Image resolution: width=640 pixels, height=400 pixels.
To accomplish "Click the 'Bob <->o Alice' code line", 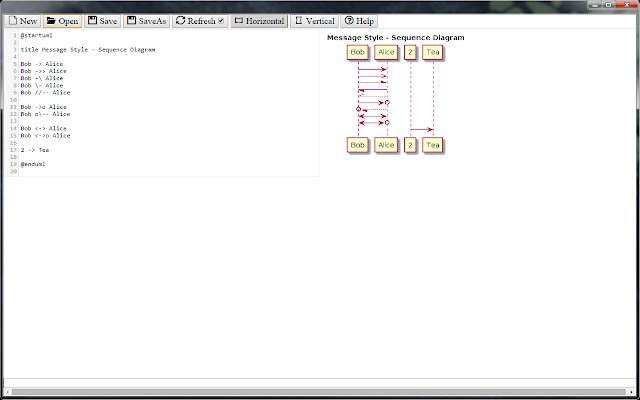I will 45,136.
